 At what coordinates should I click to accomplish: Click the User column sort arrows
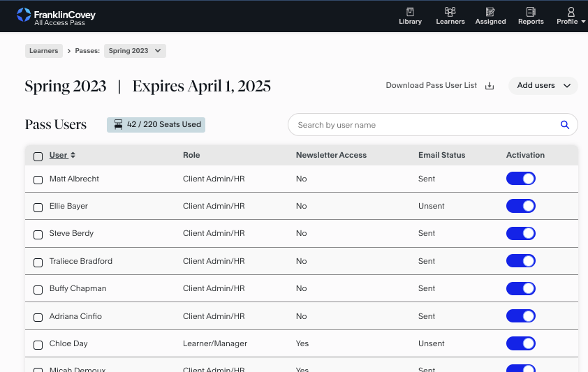coord(73,156)
